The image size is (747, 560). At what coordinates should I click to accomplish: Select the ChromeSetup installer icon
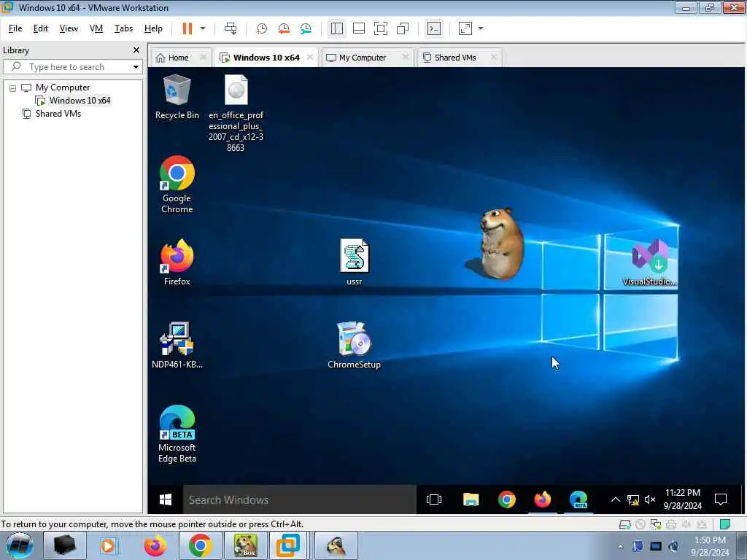[354, 346]
